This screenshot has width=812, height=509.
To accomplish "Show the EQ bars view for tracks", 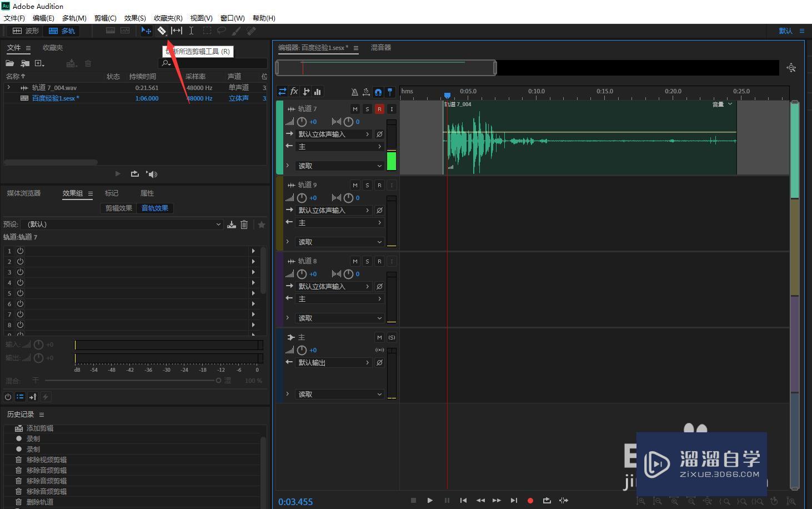I will click(x=318, y=92).
